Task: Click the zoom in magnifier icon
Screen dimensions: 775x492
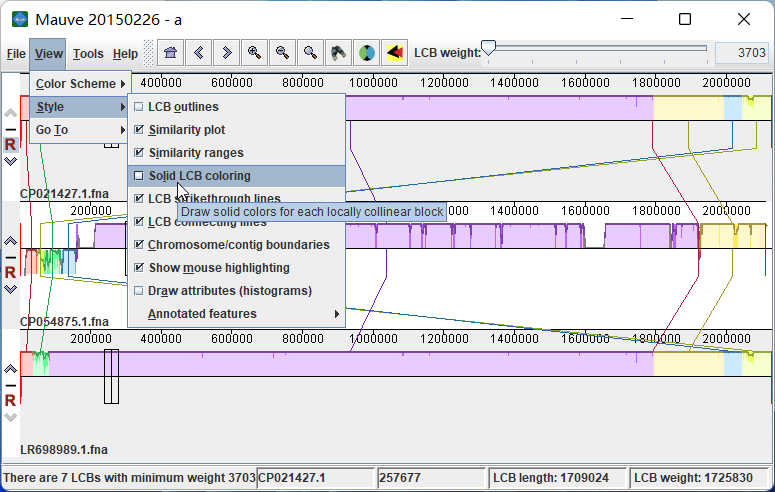Action: click(x=255, y=53)
